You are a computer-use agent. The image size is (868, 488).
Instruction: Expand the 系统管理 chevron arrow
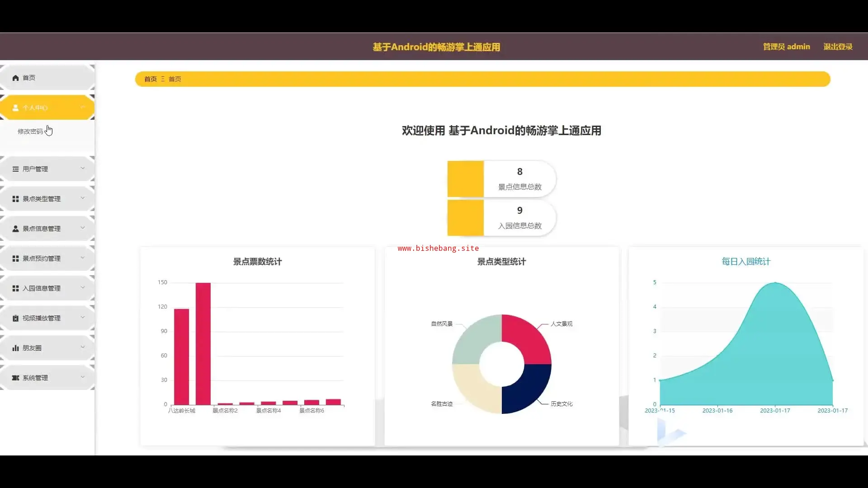pos(83,377)
